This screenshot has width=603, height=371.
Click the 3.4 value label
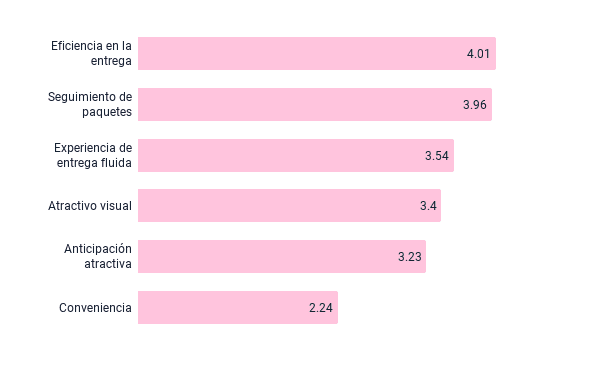tap(428, 206)
